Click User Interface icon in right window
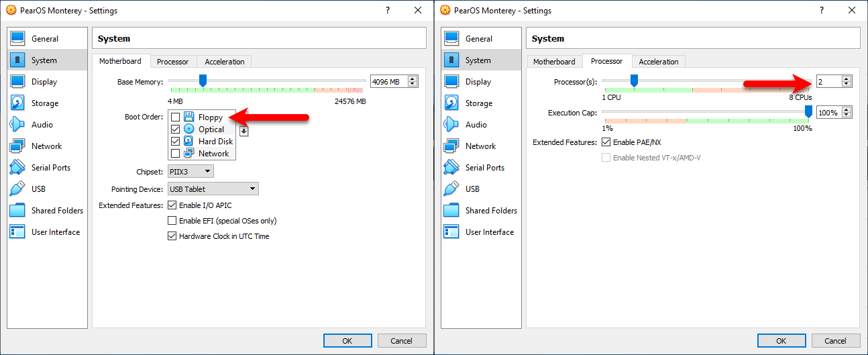868x355 pixels. pos(451,232)
